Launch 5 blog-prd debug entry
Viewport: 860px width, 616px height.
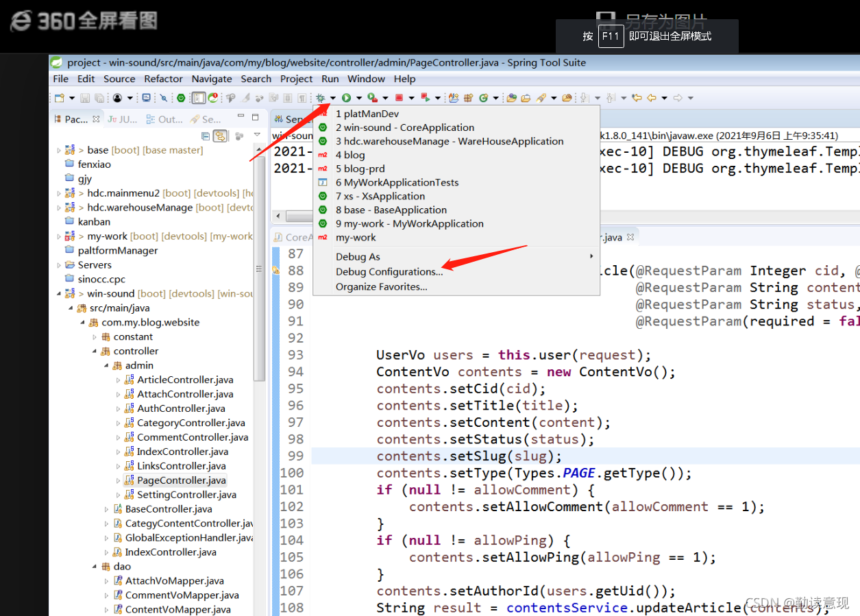pyautogui.click(x=456, y=169)
